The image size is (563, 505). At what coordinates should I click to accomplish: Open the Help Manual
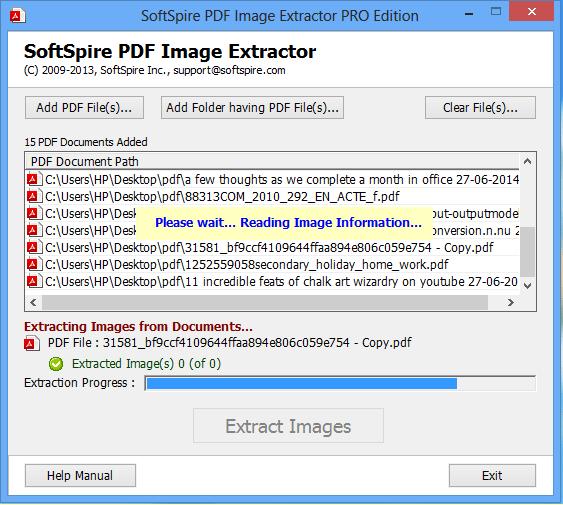80,476
